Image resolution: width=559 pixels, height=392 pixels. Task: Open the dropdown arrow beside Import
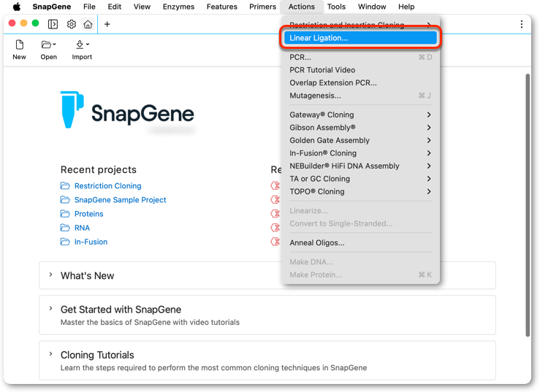pyautogui.click(x=88, y=45)
